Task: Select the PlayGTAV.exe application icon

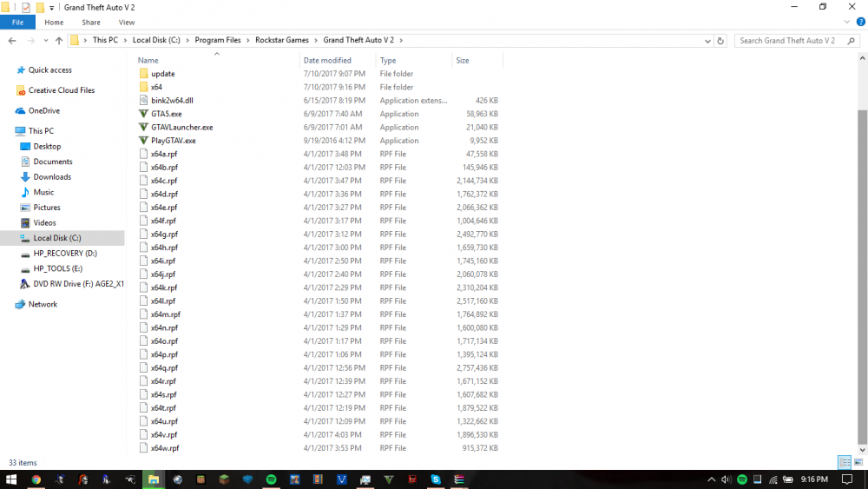Action: [144, 140]
